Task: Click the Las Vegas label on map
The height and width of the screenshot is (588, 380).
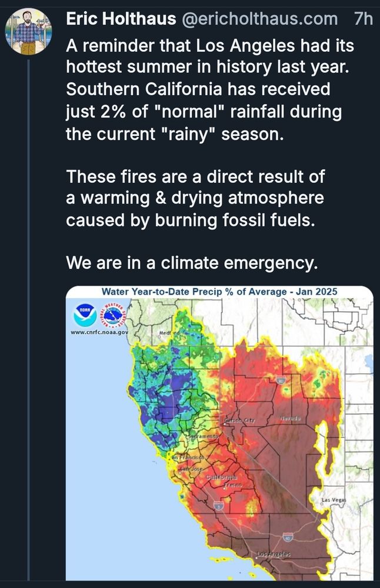Action: [x=334, y=500]
